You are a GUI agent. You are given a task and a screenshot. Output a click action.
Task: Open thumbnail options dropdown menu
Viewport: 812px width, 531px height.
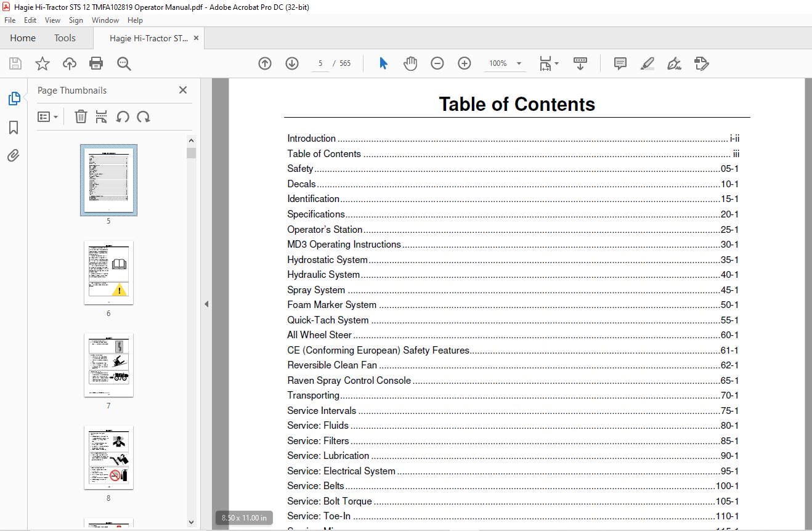coord(47,116)
